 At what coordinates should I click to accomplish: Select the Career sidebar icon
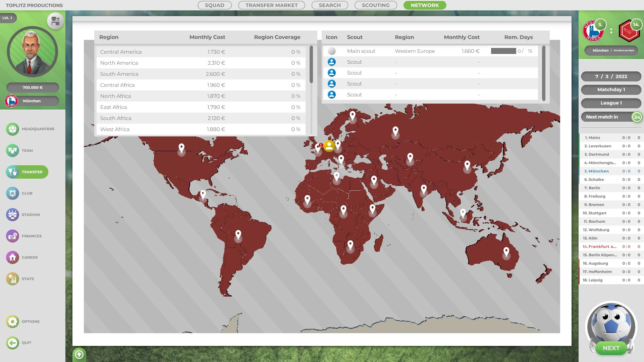[12, 257]
